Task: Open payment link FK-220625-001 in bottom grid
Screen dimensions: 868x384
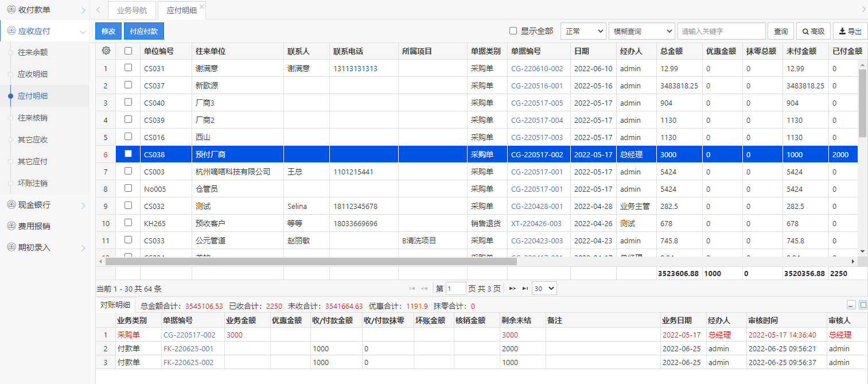Action: pyautogui.click(x=188, y=348)
